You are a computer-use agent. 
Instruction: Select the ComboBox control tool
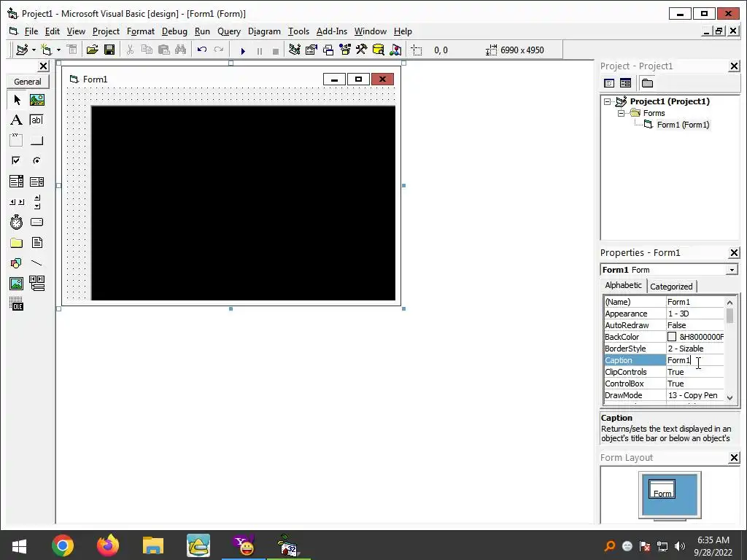(x=16, y=182)
